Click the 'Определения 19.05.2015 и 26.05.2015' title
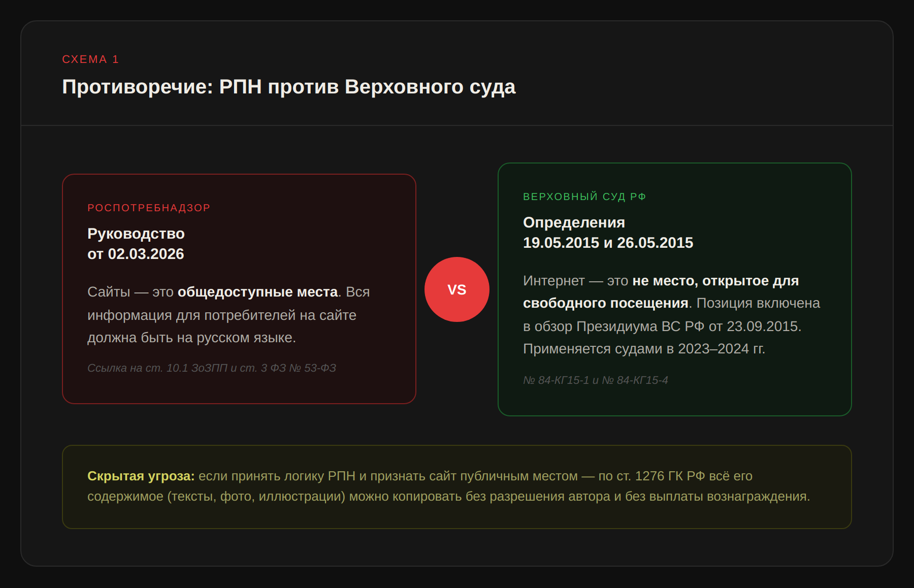Image resolution: width=914 pixels, height=588 pixels. point(608,233)
